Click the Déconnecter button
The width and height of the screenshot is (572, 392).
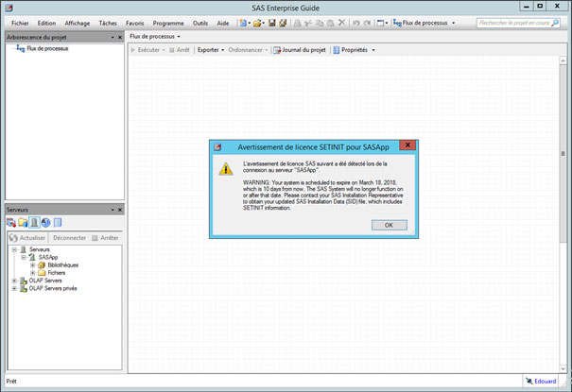(69, 238)
